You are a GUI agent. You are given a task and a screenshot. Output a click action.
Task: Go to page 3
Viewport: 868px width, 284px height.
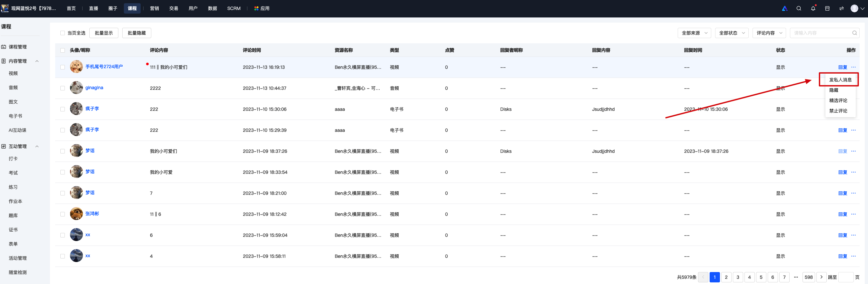point(738,277)
